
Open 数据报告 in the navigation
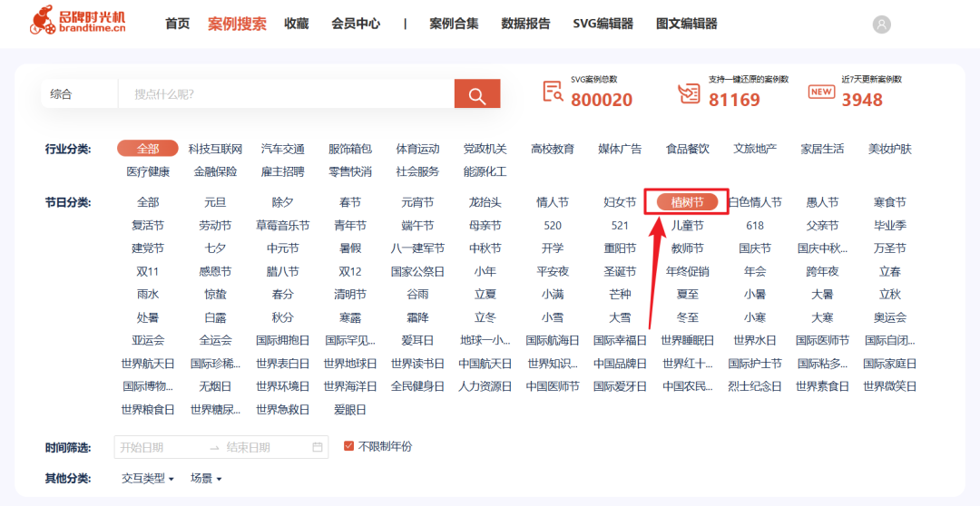[525, 24]
